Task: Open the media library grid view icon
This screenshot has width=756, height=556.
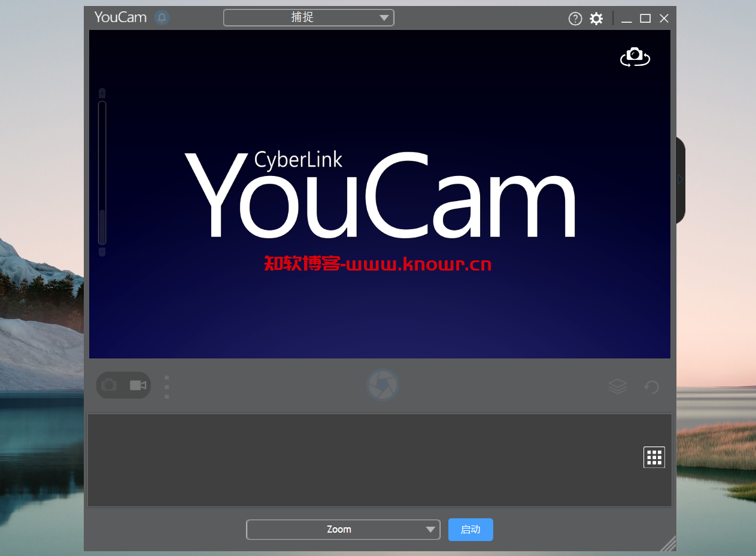Action: coord(654,457)
